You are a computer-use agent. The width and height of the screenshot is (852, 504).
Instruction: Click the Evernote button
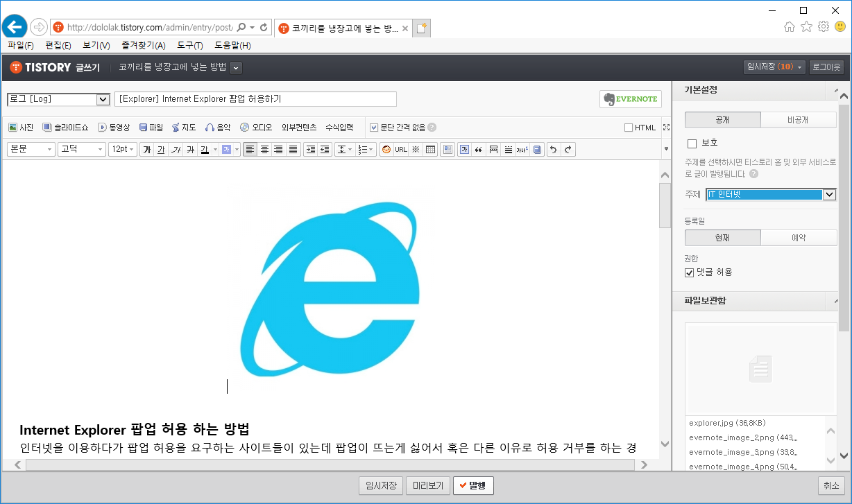pos(631,99)
